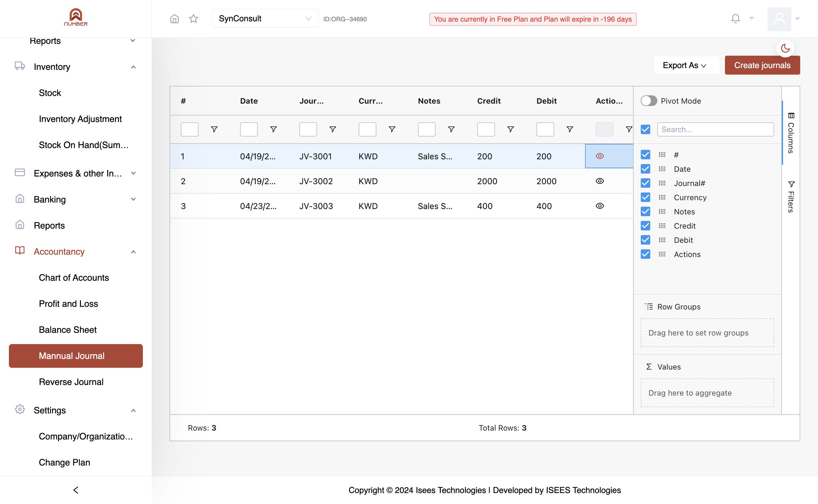Open Chart of Accounts page
Screen dimensions: 818x504
(74, 278)
